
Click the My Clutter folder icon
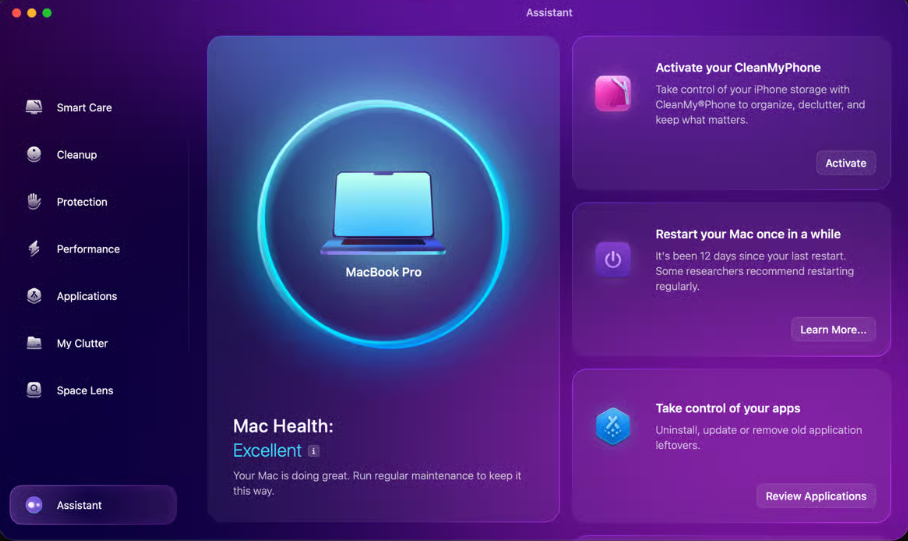coord(34,343)
